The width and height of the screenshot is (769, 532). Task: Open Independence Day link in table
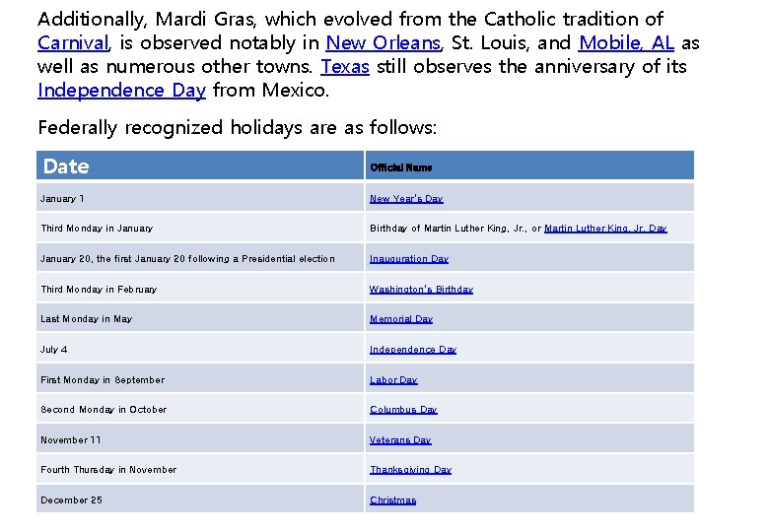413,350
